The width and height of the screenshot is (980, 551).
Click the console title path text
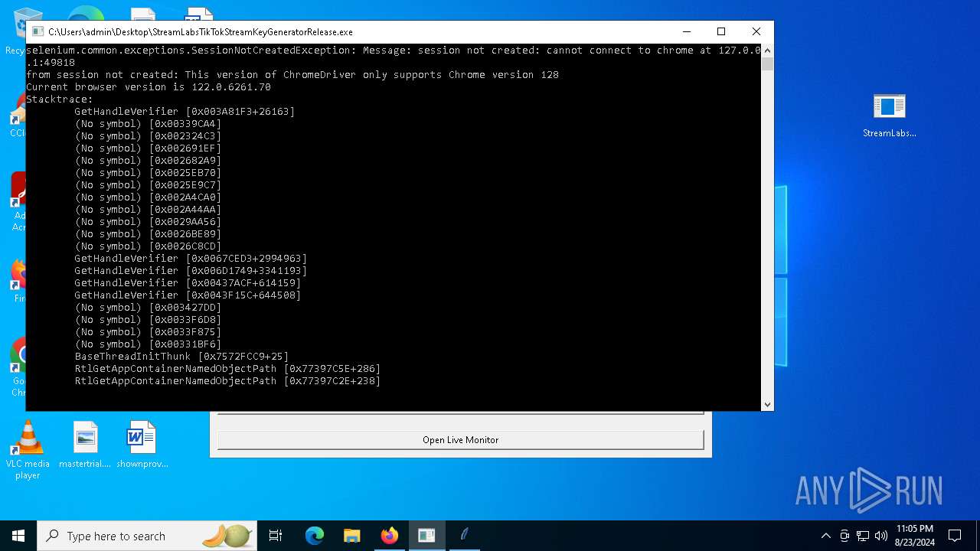[x=201, y=32]
